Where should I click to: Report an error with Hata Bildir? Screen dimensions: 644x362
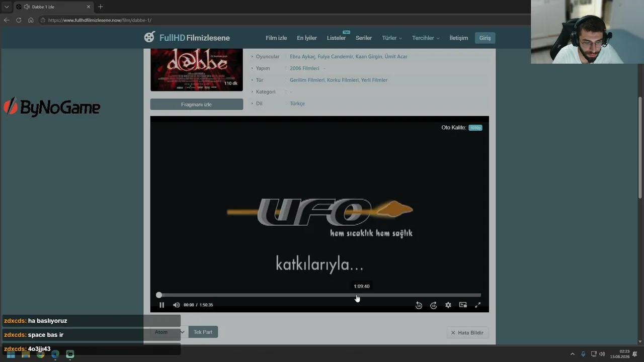[x=467, y=332]
